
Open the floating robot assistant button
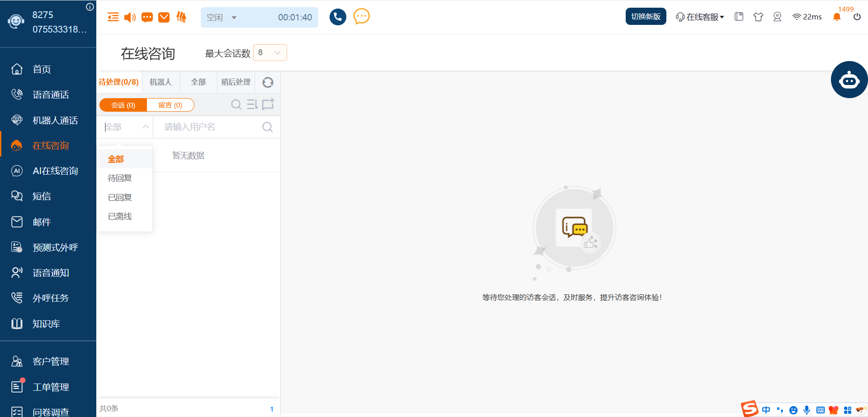coord(849,80)
